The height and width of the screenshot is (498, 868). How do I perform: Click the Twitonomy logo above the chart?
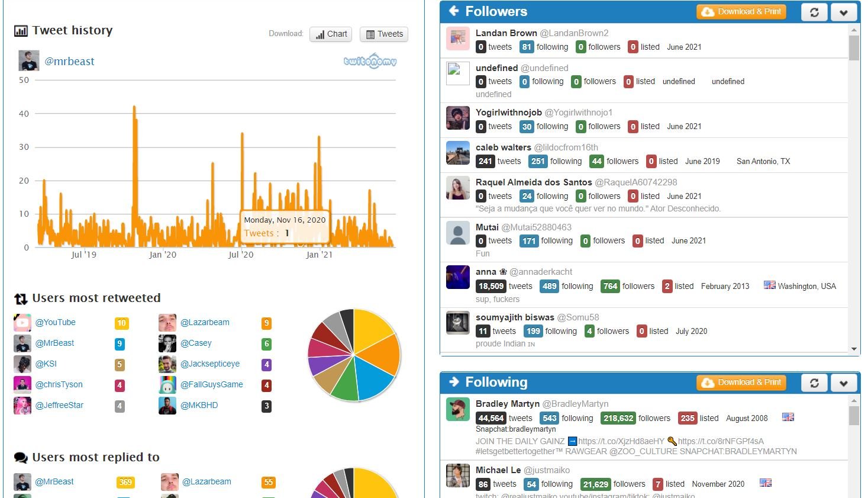pos(370,61)
